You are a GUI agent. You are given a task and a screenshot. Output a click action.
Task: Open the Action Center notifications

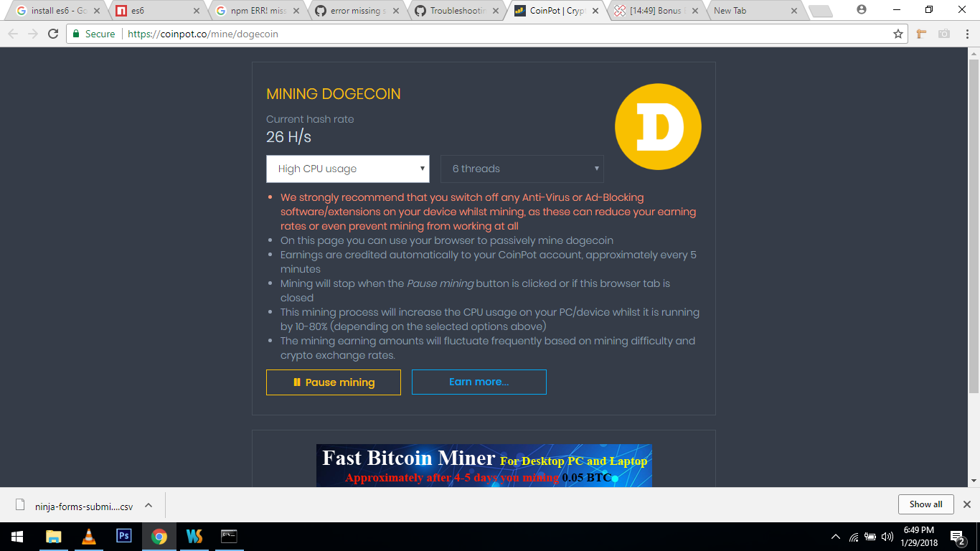click(955, 536)
